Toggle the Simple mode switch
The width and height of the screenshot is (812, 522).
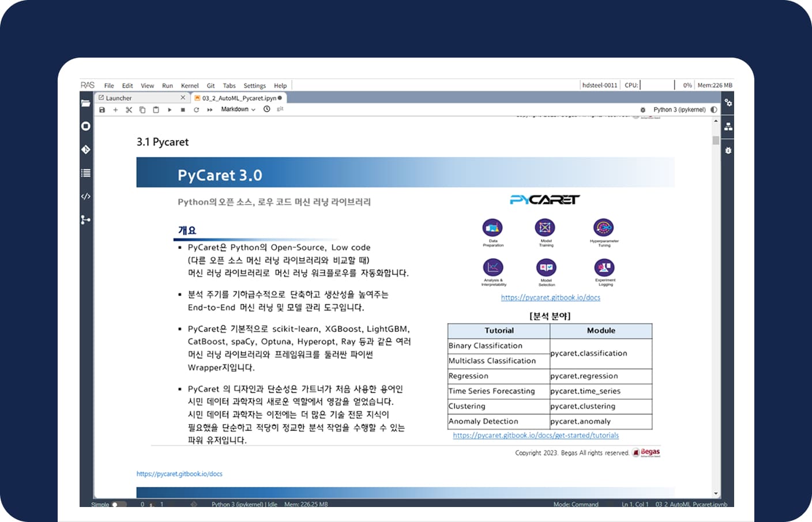point(118,504)
